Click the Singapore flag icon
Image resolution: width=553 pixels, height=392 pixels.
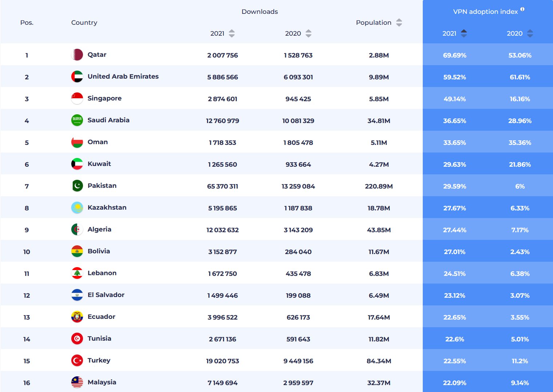click(x=77, y=99)
